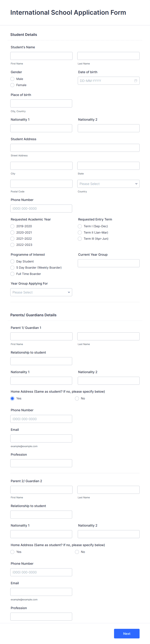Pick Full Time Boarder programme
This screenshot has height=644, width=150.
12,274
